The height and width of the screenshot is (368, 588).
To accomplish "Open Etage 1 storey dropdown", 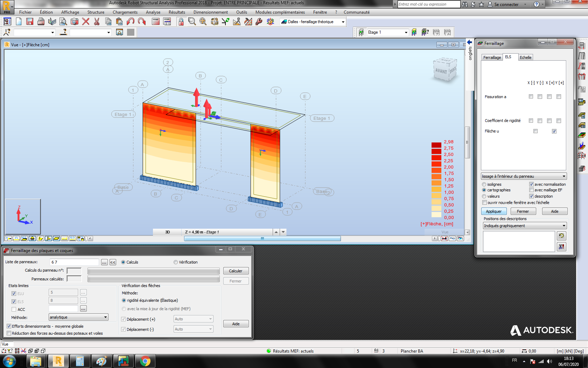I will coord(406,32).
